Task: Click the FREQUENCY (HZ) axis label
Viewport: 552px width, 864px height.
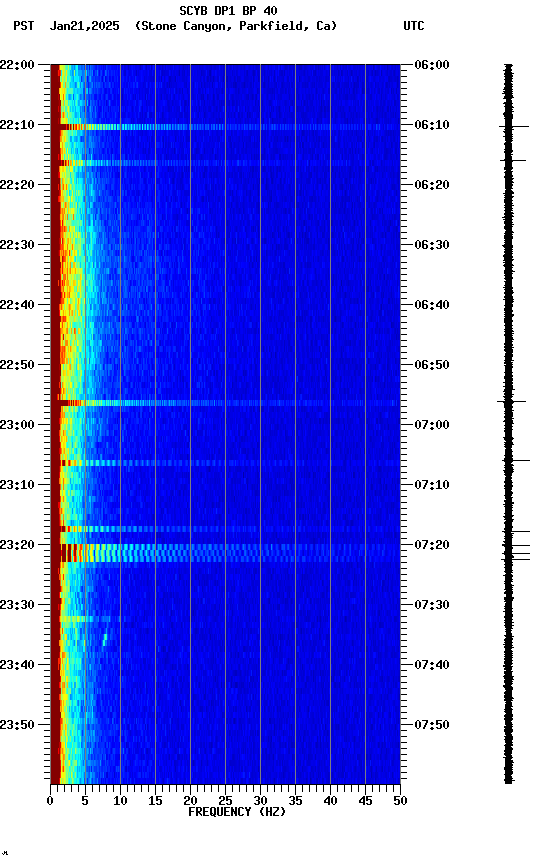Action: [237, 812]
